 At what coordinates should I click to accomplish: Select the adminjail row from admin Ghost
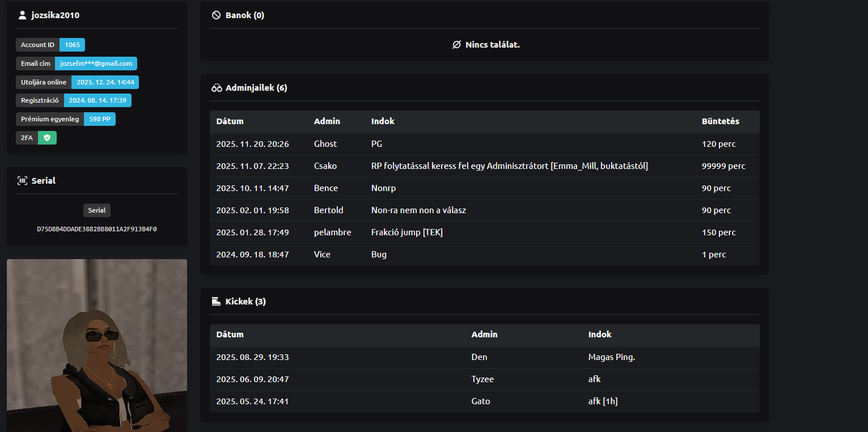(484, 144)
